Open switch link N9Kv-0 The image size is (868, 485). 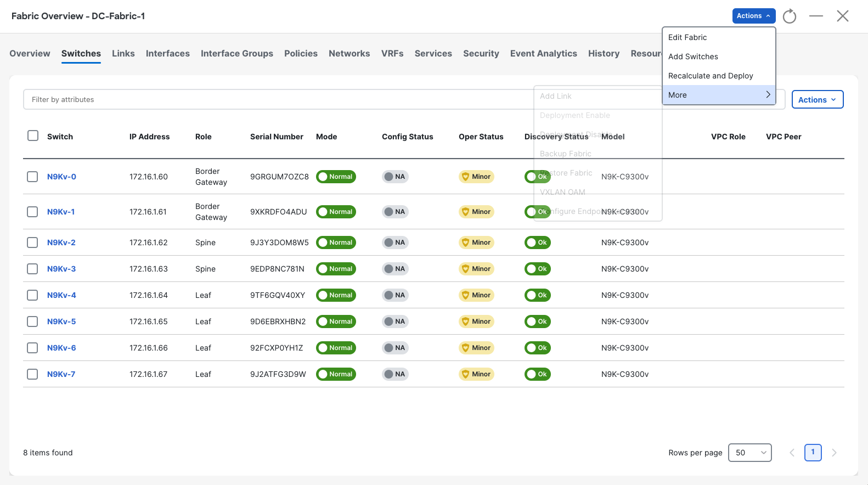pos(61,177)
